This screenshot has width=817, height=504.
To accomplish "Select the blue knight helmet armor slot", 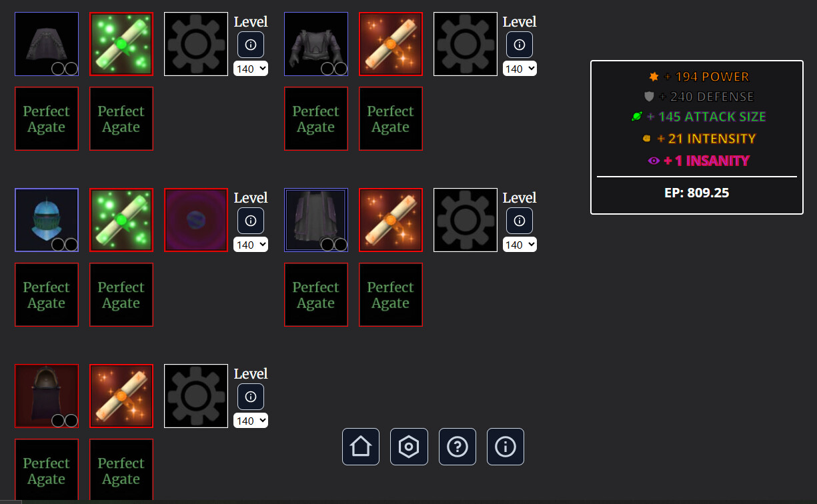I will 47,220.
